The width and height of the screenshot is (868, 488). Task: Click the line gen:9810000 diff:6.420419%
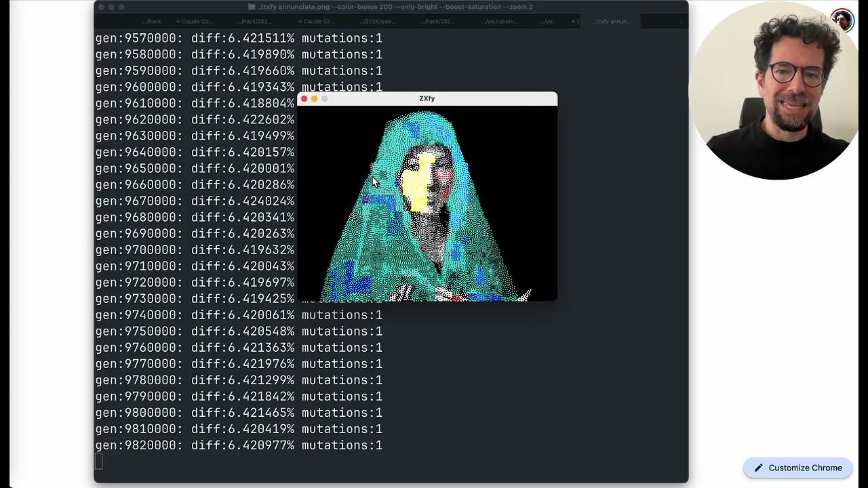[239, 429]
